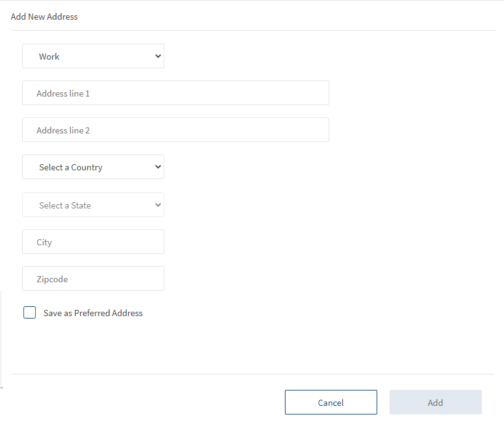Click the 'Address line 1' placeholder text
Viewport: 504px width, 428px height.
pos(63,93)
